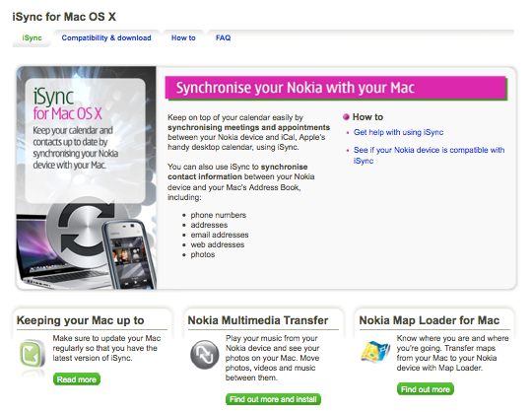
Task: Select the FAQ tab
Action: [223, 37]
